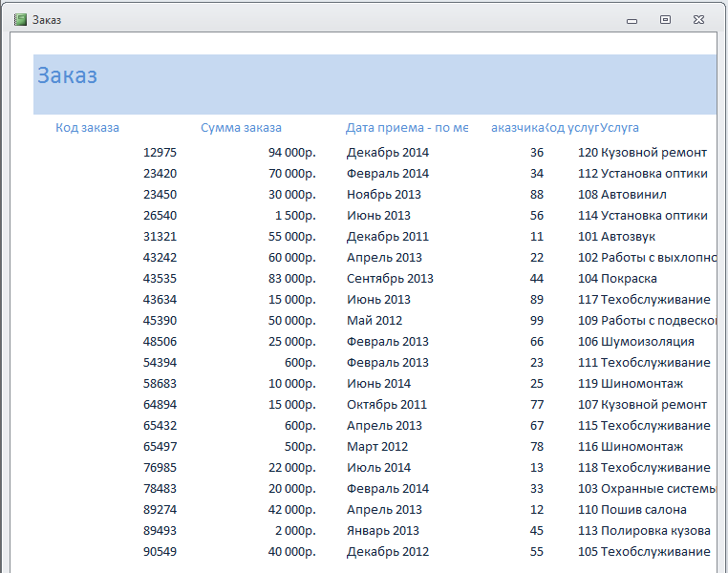The height and width of the screenshot is (573, 728).
Task: Click the green Заказ report icon in title bar
Action: [20, 19]
